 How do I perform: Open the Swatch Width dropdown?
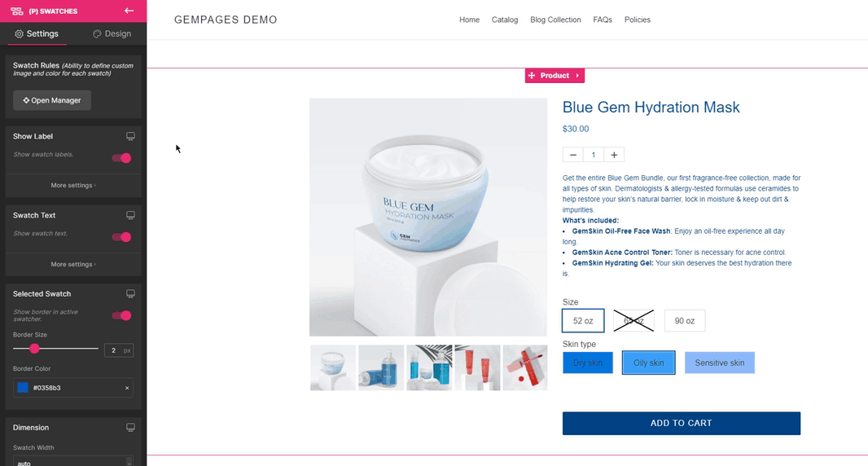point(73,462)
